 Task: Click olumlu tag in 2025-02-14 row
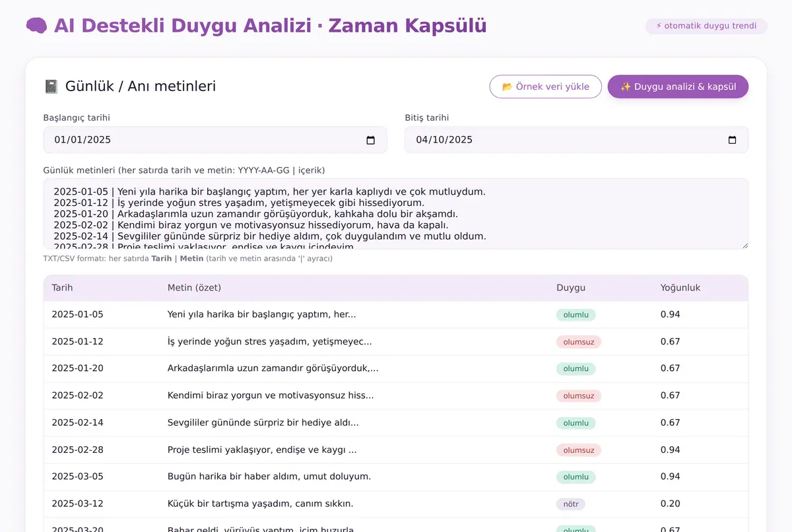576,423
